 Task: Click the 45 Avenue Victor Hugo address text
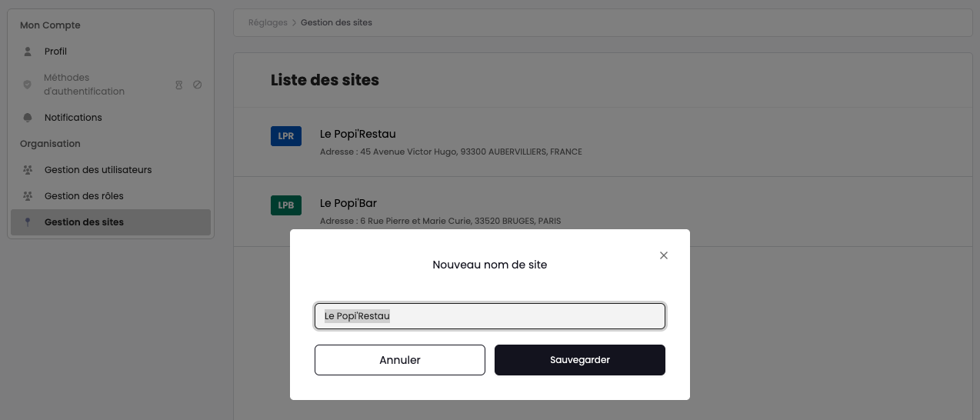(x=451, y=152)
